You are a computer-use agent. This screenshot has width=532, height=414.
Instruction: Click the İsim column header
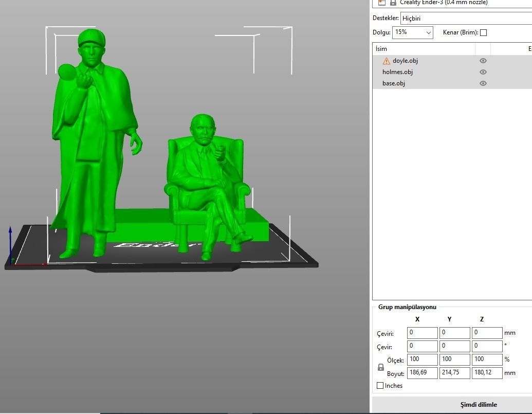click(x=424, y=49)
